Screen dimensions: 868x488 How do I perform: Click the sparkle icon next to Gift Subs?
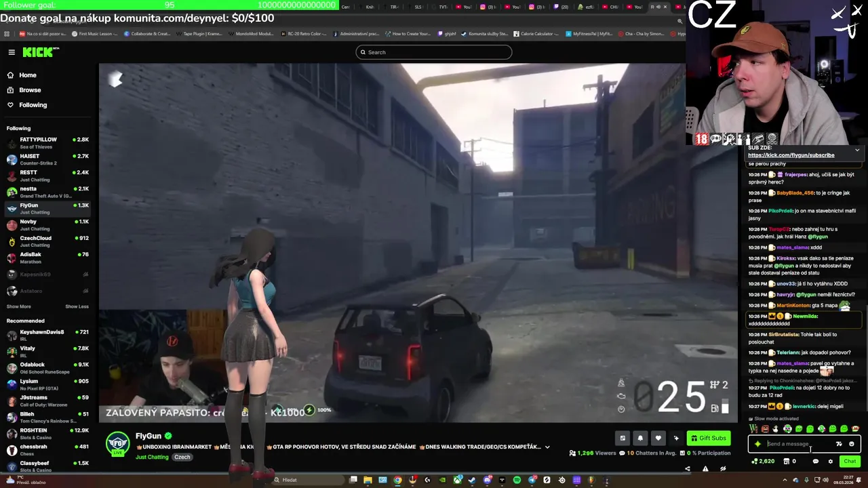[676, 439]
